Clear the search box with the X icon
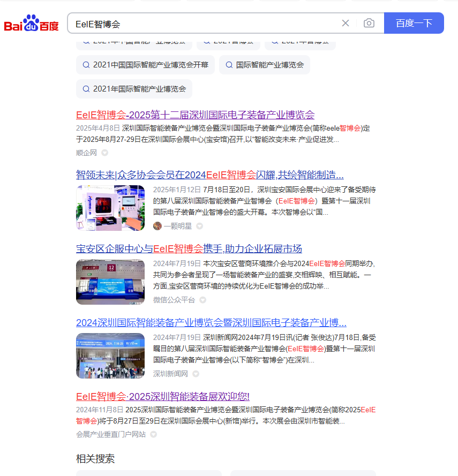Image resolution: width=458 pixels, height=476 pixels. coord(346,23)
